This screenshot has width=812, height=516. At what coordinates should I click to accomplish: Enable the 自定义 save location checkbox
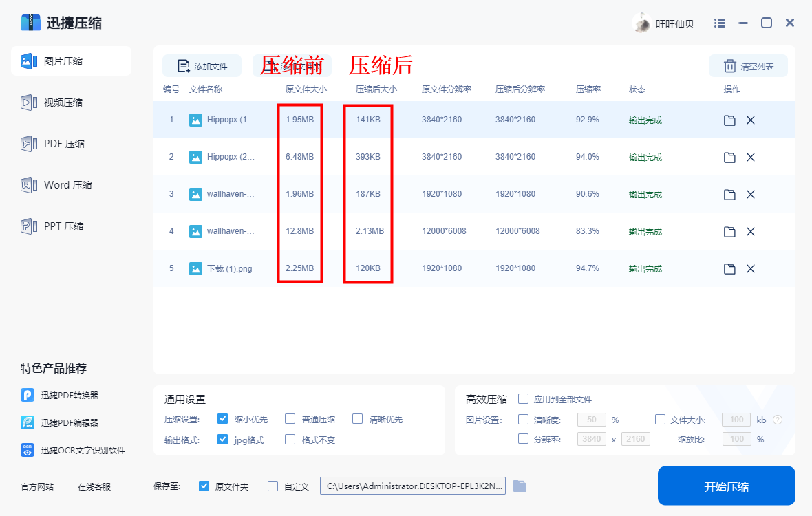coord(272,485)
